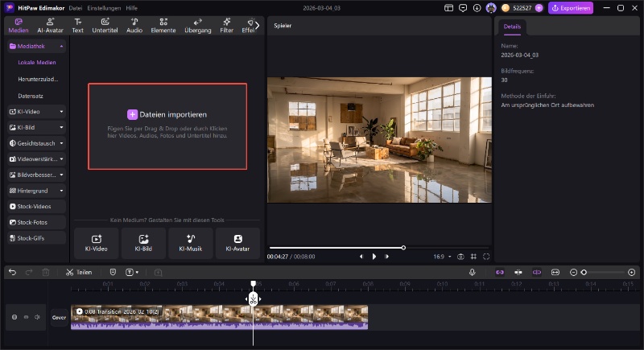644x350 pixels.
Task: Click the microphone voiceover icon
Action: tap(473, 272)
